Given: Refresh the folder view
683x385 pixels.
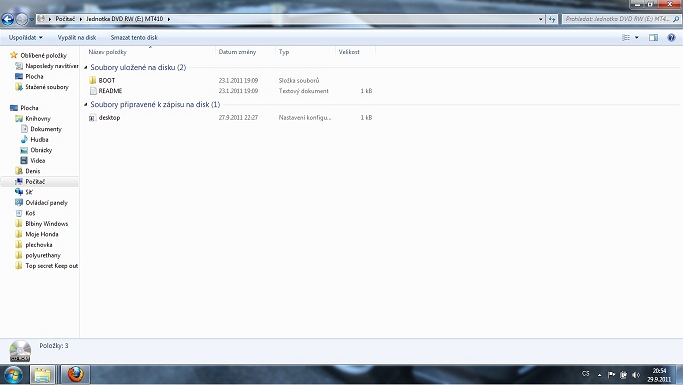Looking at the screenshot, I should 552,19.
